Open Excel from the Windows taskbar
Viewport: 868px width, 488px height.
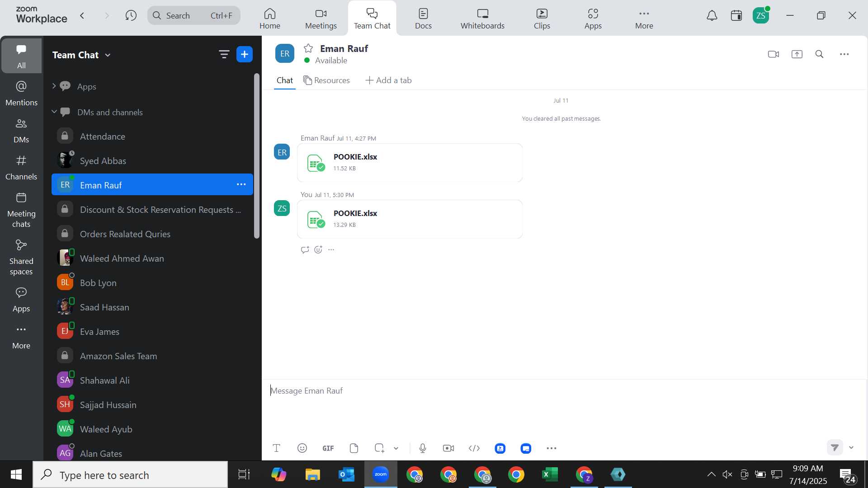[x=550, y=474]
